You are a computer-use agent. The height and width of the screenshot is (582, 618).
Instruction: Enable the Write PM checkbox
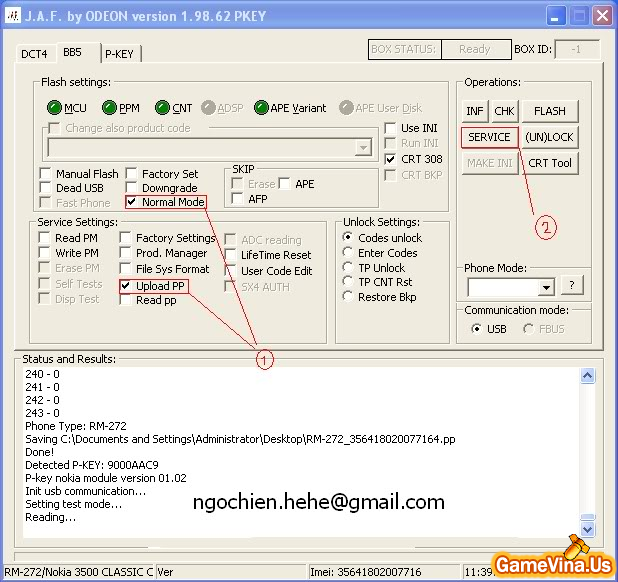point(44,253)
